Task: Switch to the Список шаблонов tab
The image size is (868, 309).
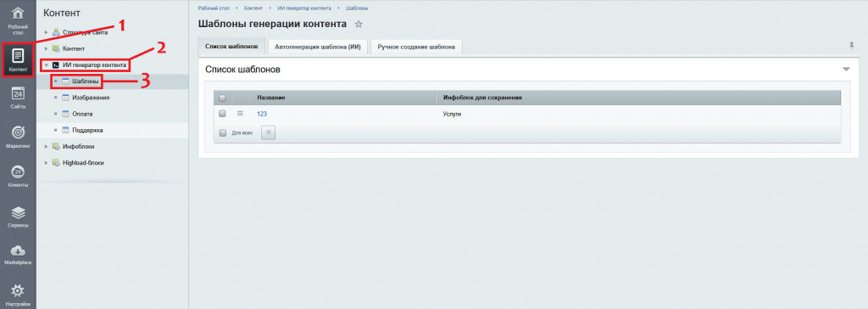Action: 231,47
